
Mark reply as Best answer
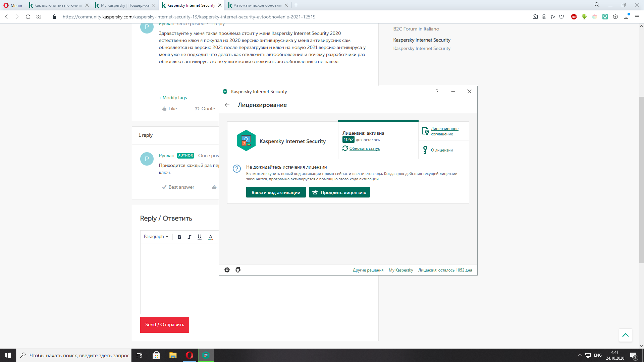178,187
